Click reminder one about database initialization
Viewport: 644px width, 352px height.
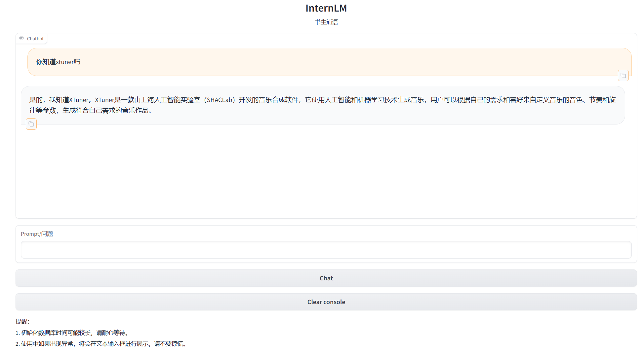[x=72, y=333]
